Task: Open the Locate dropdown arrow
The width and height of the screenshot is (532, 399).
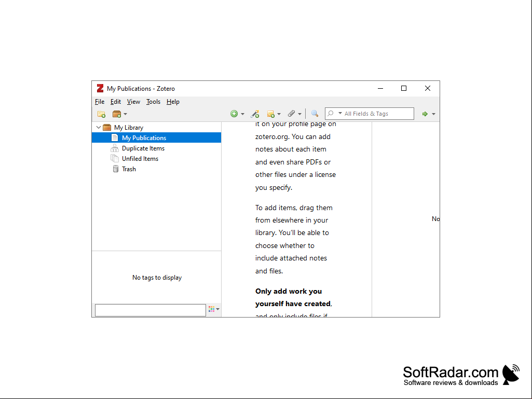Action: click(433, 114)
